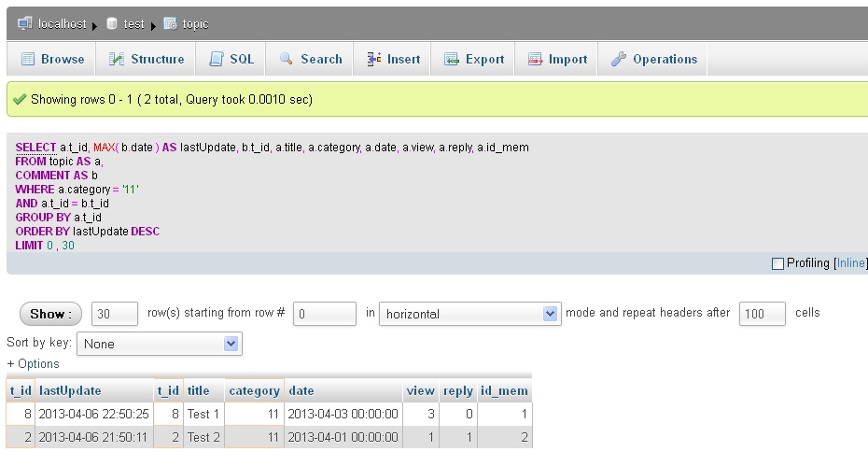Open the Import tab

coord(557,59)
